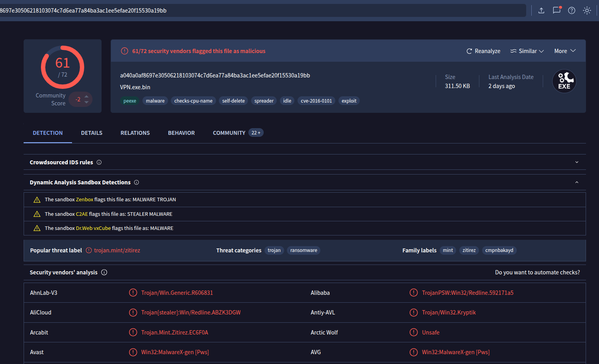Collapse Dynamic Analysis Sandbox Detections section

[x=577, y=182]
